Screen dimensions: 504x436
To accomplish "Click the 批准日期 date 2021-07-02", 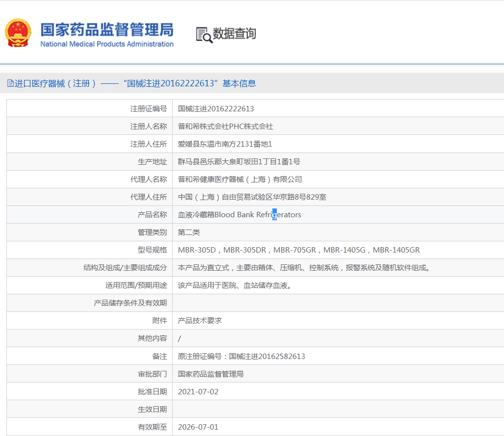I will (x=198, y=391).
